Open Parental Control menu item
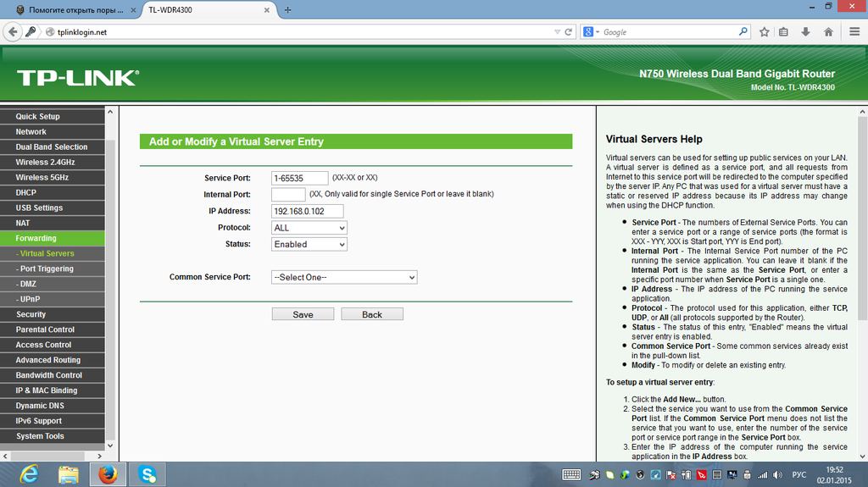Screen dimensions: 868x487 tap(52, 329)
